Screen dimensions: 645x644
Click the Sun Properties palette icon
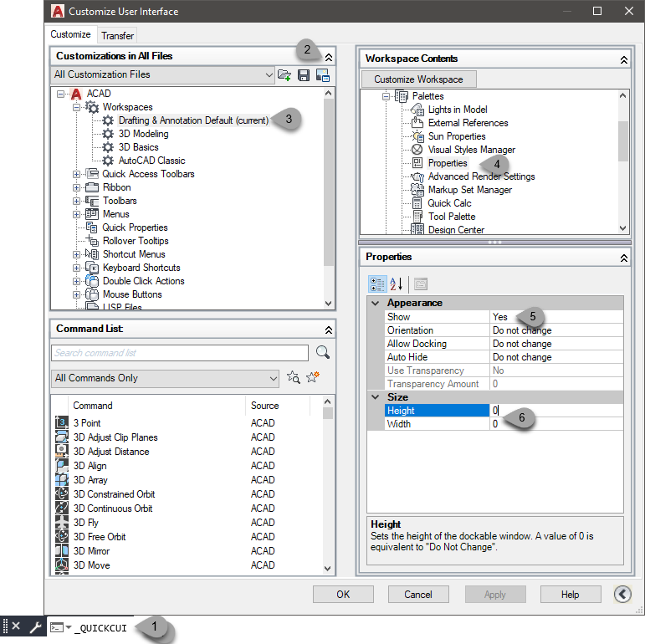coord(417,136)
